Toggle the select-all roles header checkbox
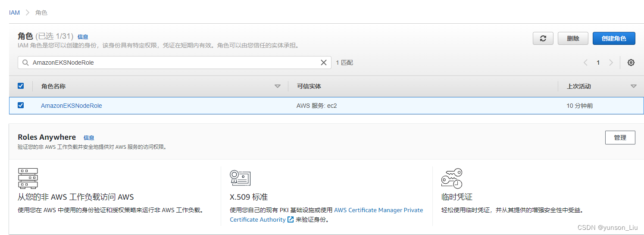This screenshot has width=644, height=235. coord(21,86)
